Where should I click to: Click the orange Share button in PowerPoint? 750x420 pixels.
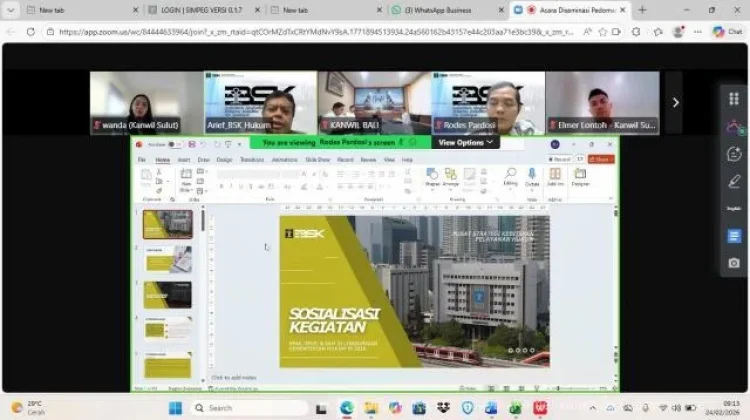601,159
